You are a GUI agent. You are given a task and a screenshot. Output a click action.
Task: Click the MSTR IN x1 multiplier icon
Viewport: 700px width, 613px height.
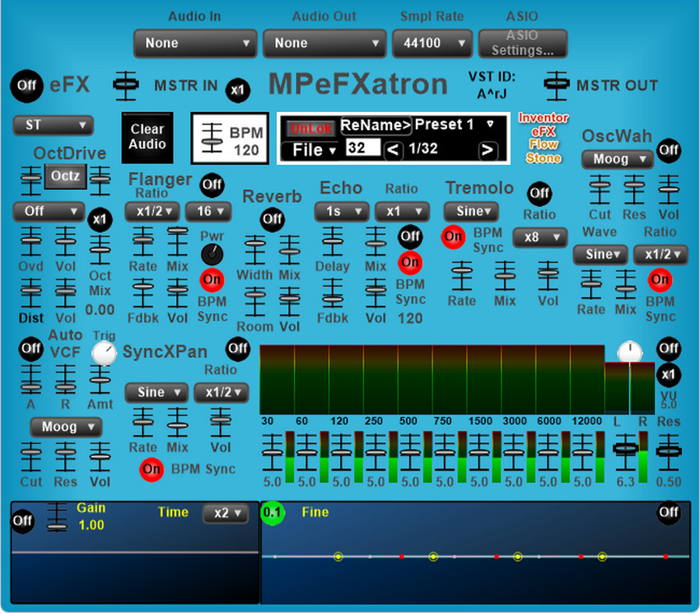coord(238,89)
